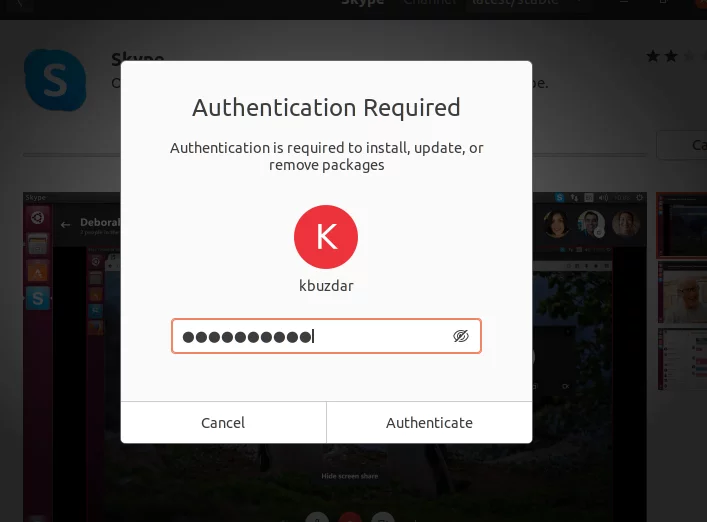Click the first rating star
This screenshot has width=707, height=522.
(x=652, y=56)
